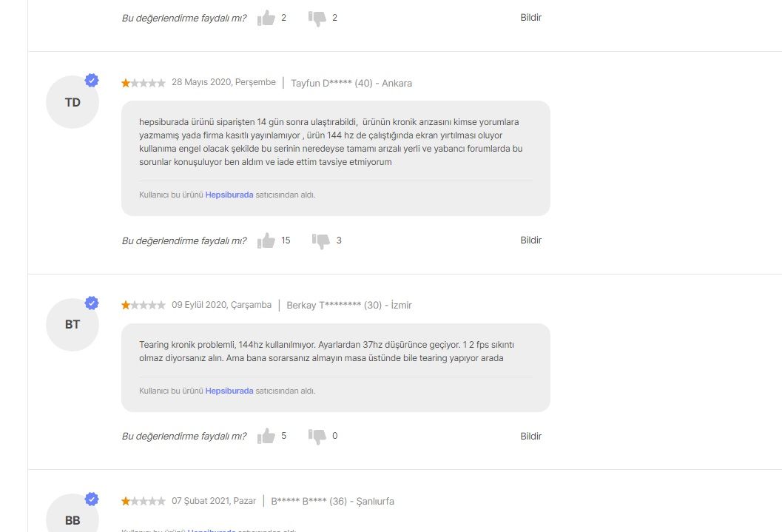Dislike Tayfun D's review with thumbs down
The image size is (782, 532).
(x=320, y=240)
